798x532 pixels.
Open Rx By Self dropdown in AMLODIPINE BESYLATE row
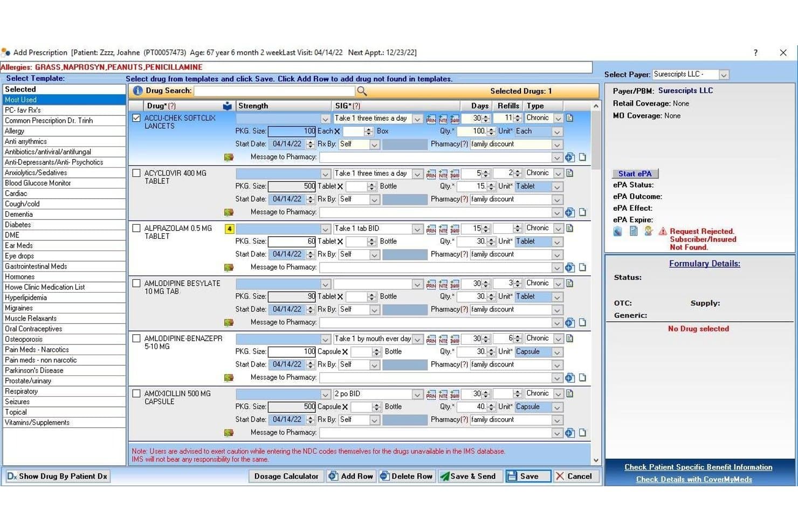pos(374,310)
